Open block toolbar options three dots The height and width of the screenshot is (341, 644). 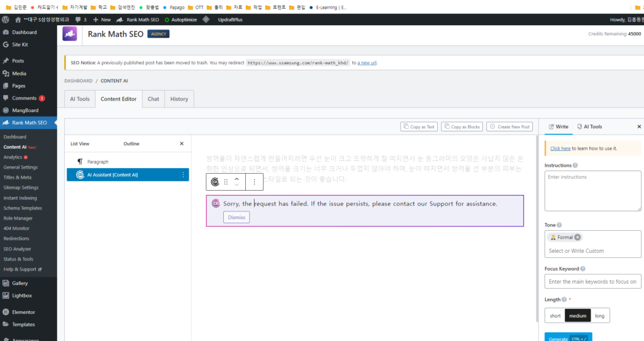click(x=254, y=182)
